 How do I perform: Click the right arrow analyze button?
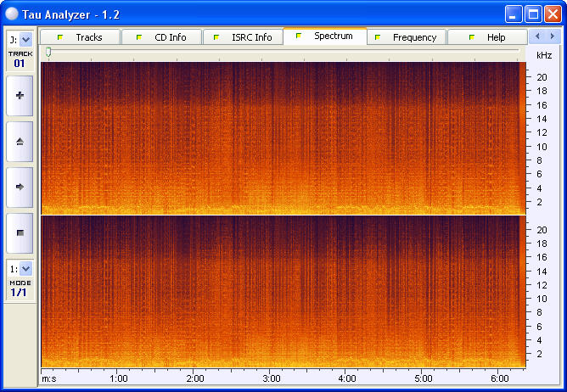(20, 186)
